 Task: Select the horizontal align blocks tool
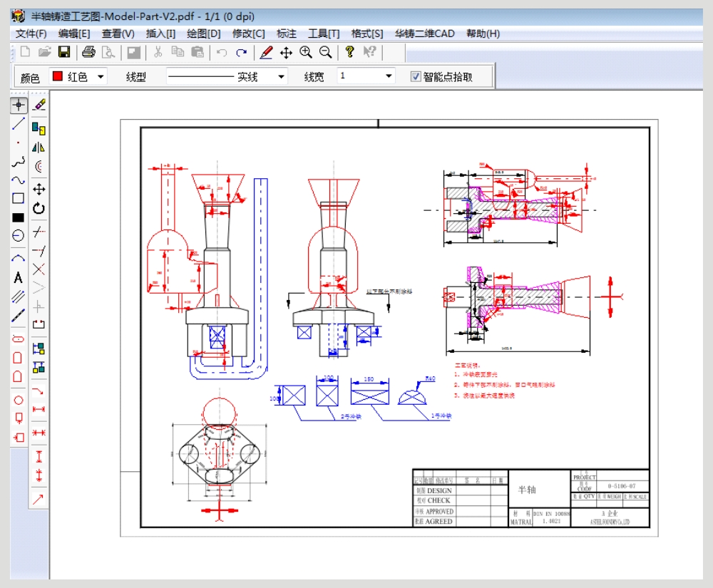(39, 349)
